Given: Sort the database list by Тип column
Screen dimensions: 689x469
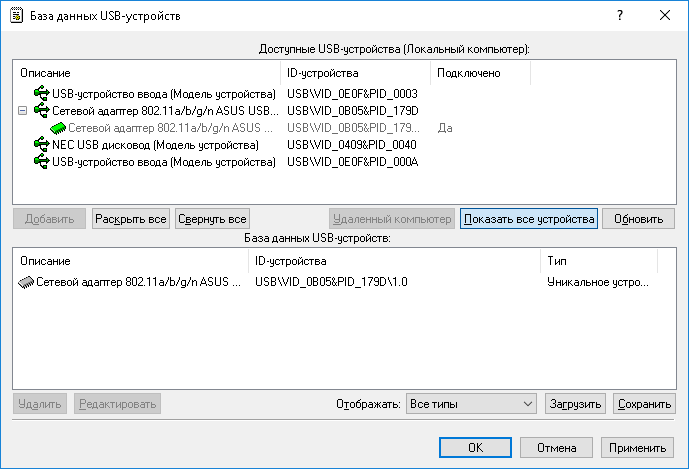Looking at the screenshot, I should [598, 261].
